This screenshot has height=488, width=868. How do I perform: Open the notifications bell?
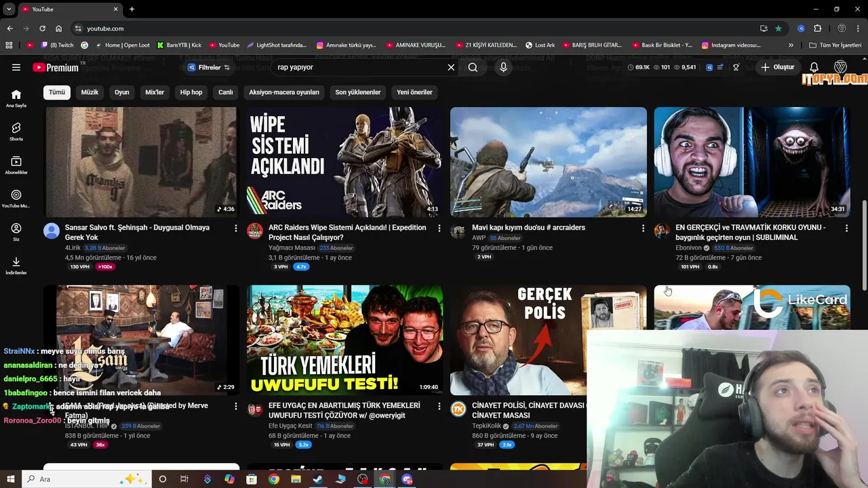pyautogui.click(x=814, y=67)
